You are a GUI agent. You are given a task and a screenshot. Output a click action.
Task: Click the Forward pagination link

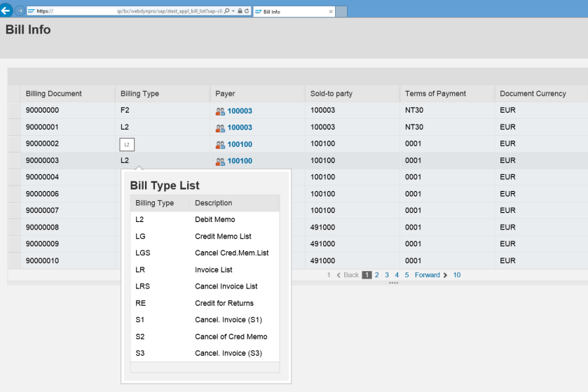click(428, 275)
